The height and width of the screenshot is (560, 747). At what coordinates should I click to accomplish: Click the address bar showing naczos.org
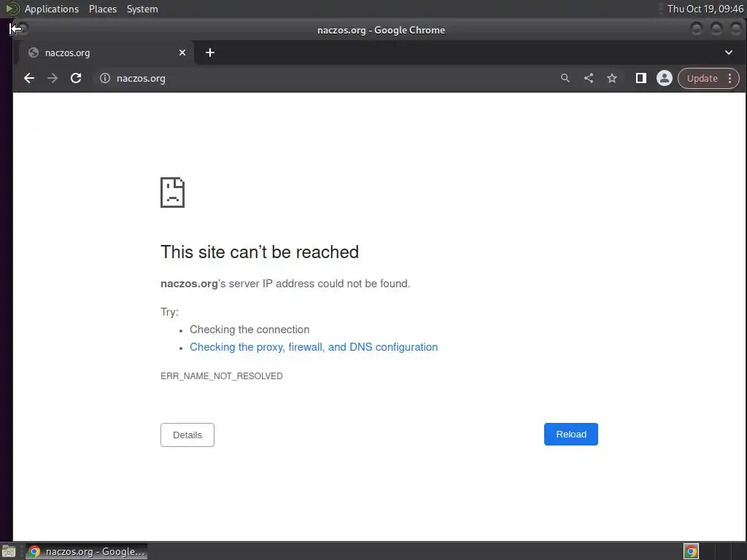[324, 79]
